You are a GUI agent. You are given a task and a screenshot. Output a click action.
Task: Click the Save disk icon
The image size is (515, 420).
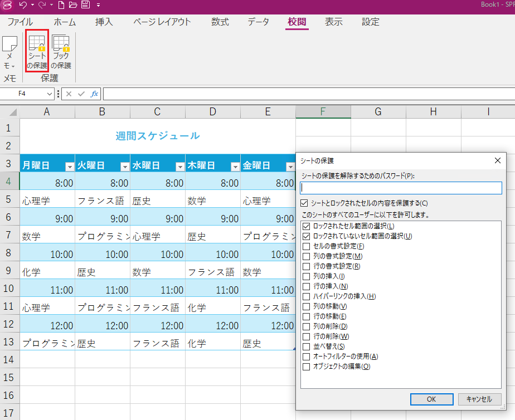point(85,5)
